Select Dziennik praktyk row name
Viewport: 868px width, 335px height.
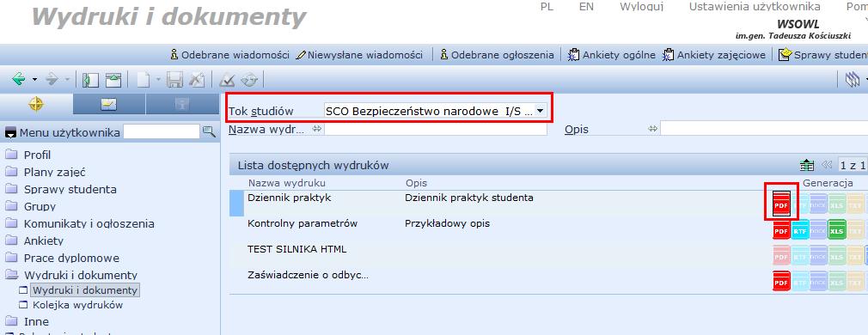tap(290, 198)
